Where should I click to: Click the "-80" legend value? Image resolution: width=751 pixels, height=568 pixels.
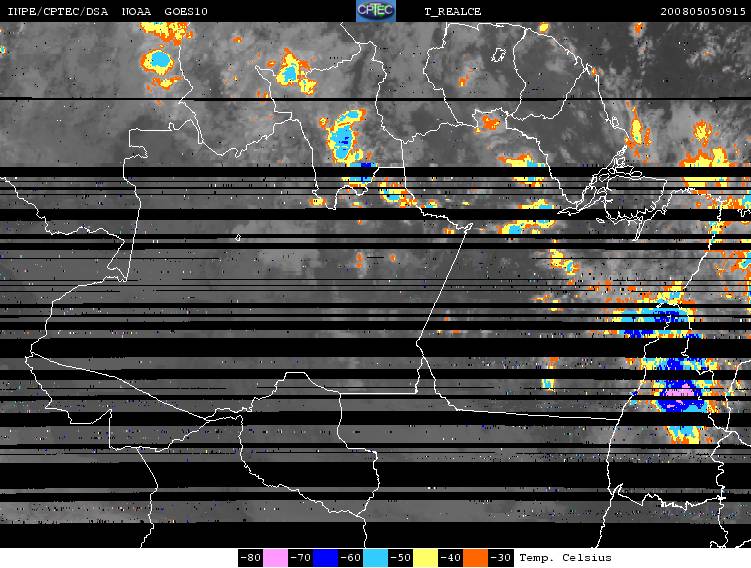pos(250,557)
